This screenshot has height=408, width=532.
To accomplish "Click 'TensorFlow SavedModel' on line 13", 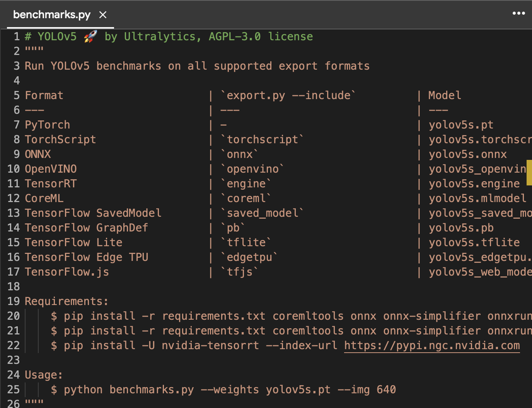I will coord(93,213).
